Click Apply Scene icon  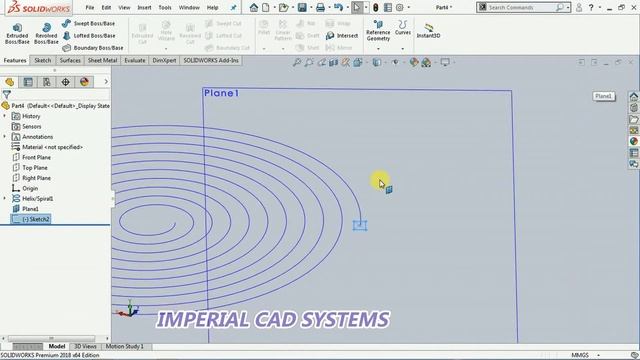(x=426, y=62)
